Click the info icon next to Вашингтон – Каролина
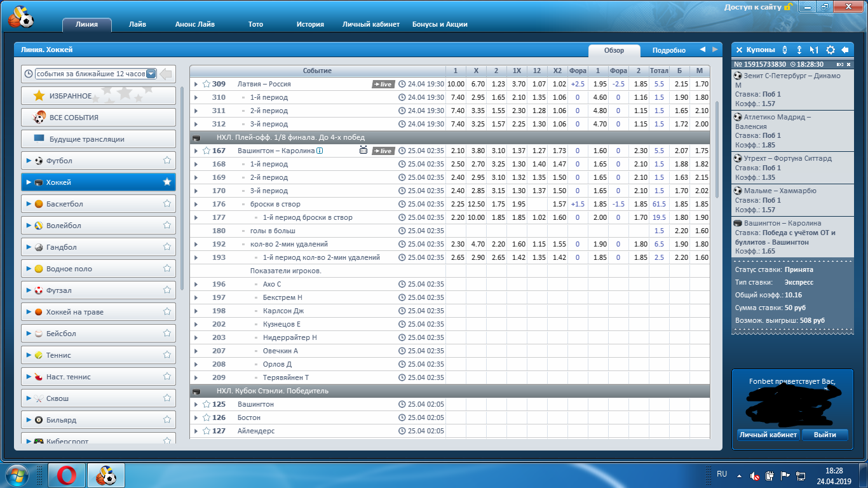This screenshot has width=868, height=488. (320, 151)
